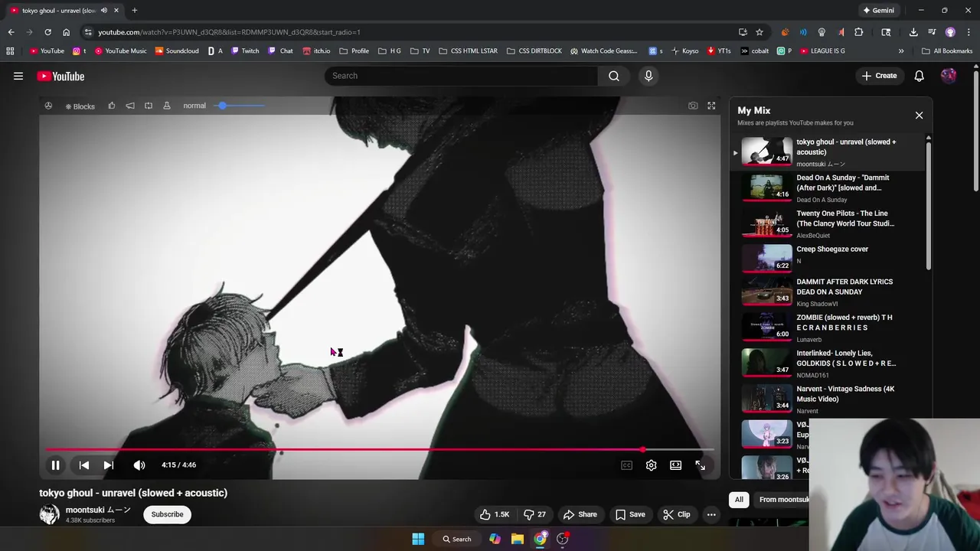Open the YouTube guide hamburger menu
The width and height of the screenshot is (980, 551).
(18, 76)
